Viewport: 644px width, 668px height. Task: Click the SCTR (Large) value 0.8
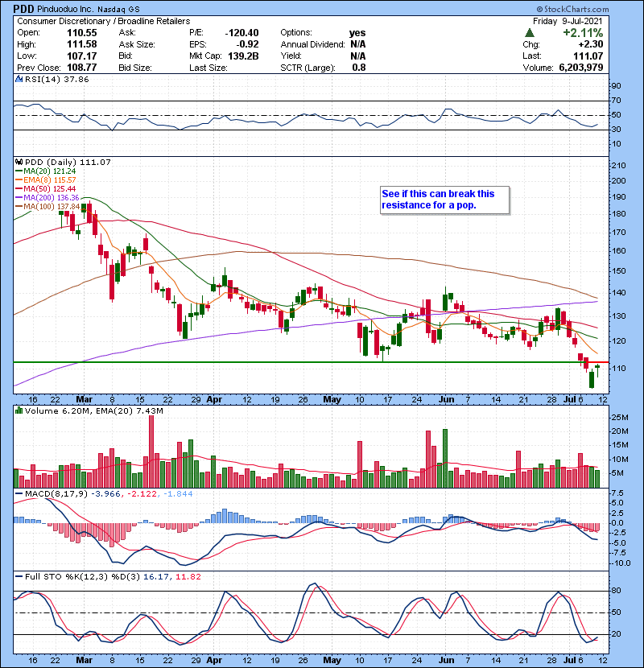point(359,68)
